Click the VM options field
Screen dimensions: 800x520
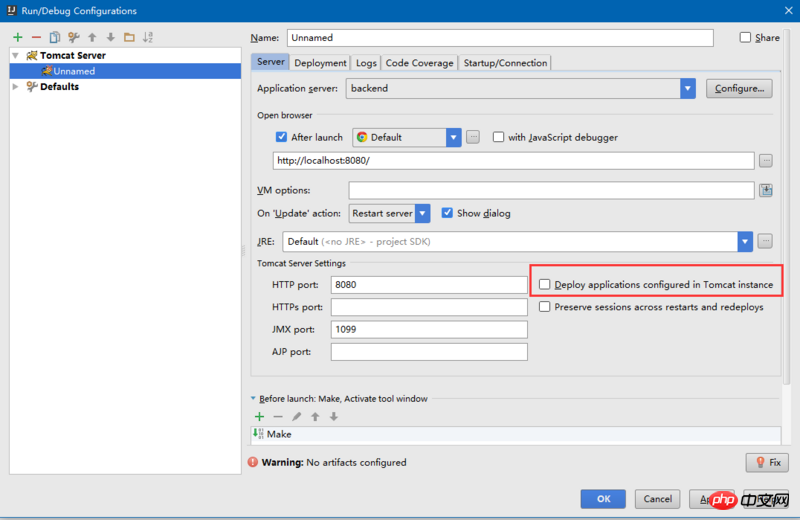[551, 190]
